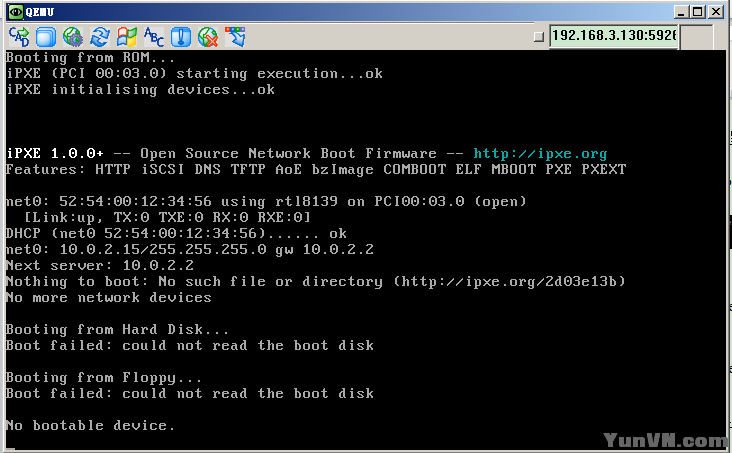Click the QEMU title bar text
The width and height of the screenshot is (732, 453).
pyautogui.click(x=40, y=12)
